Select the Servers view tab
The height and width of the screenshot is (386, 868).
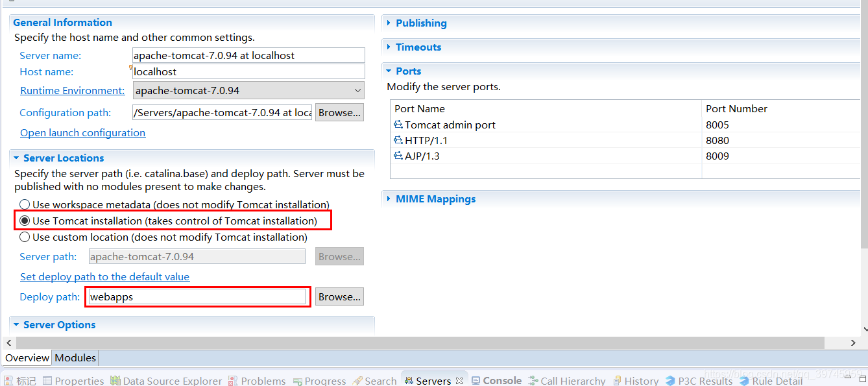tap(428, 381)
